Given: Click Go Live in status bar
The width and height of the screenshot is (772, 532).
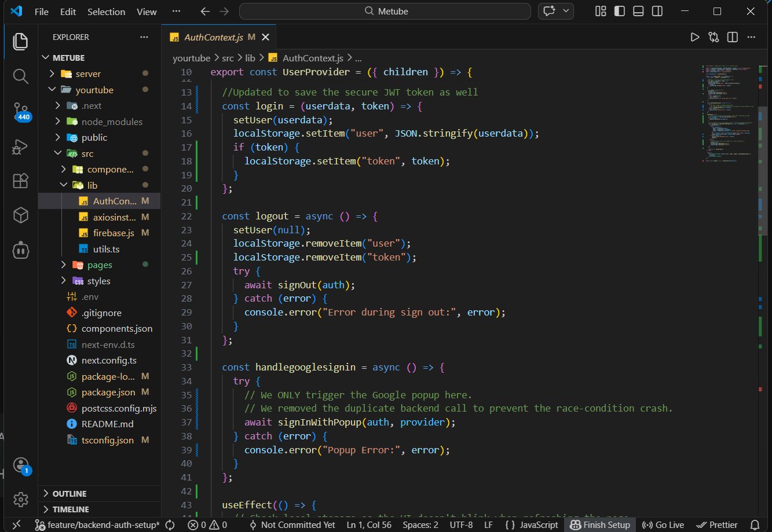Looking at the screenshot, I should tap(663, 524).
